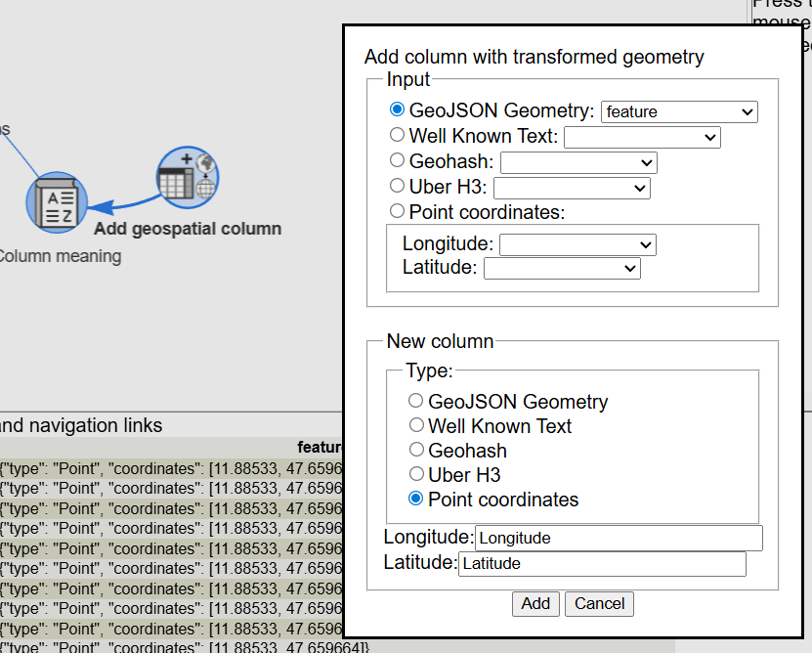The width and height of the screenshot is (812, 653).
Task: Expand the Geohash column dropdown
Action: point(578,162)
